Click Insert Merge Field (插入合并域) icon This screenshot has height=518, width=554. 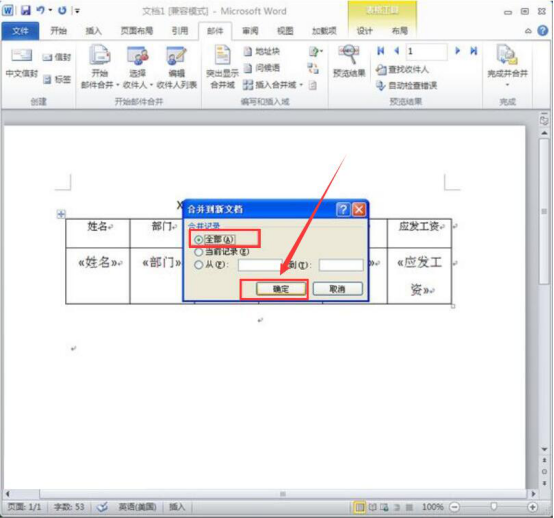click(248, 85)
